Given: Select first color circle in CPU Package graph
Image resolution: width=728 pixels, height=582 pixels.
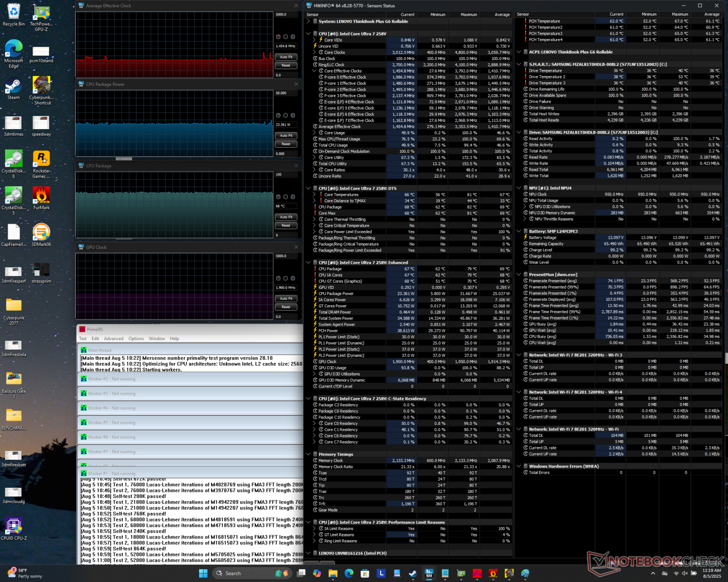Looking at the screenshot, I should coord(278,197).
